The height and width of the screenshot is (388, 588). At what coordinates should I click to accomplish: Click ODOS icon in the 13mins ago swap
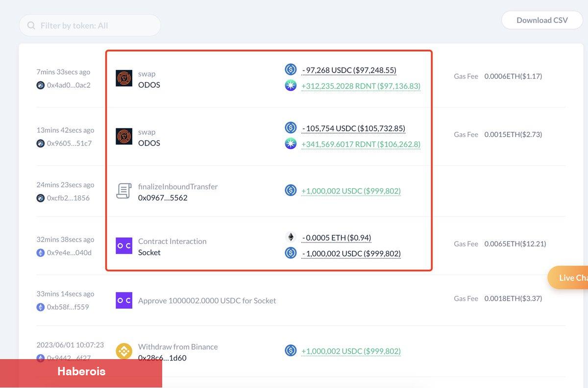pos(124,137)
